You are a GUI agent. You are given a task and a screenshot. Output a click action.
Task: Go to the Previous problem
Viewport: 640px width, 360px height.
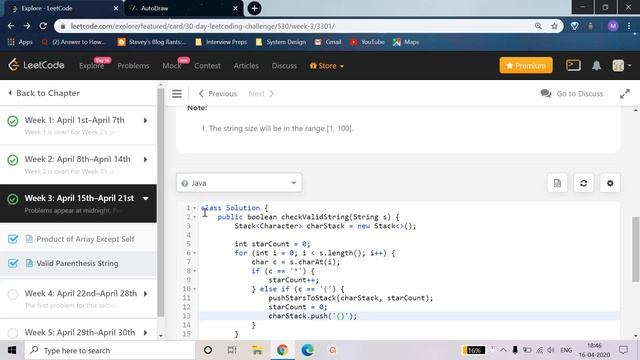click(218, 93)
